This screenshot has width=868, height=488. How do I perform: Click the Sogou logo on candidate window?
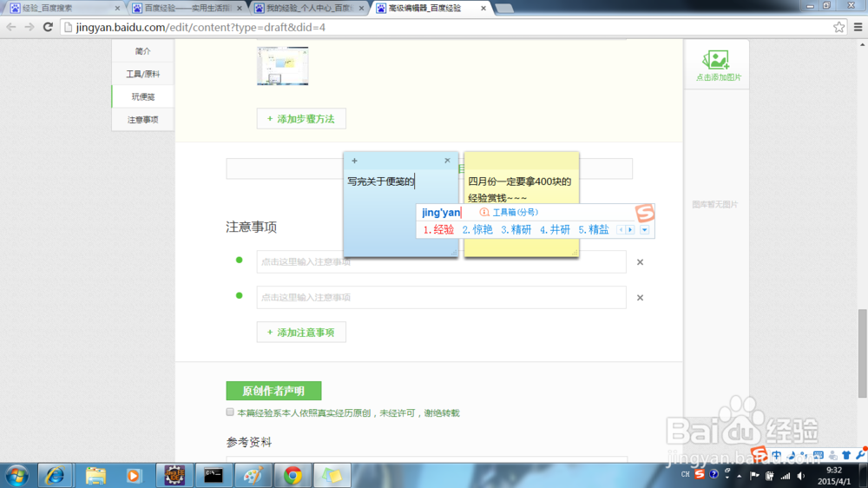(645, 213)
